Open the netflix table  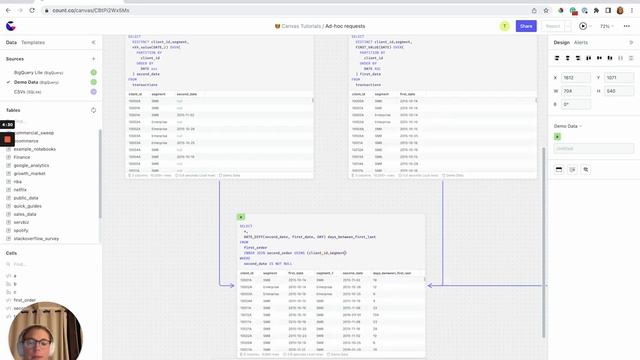20,190
